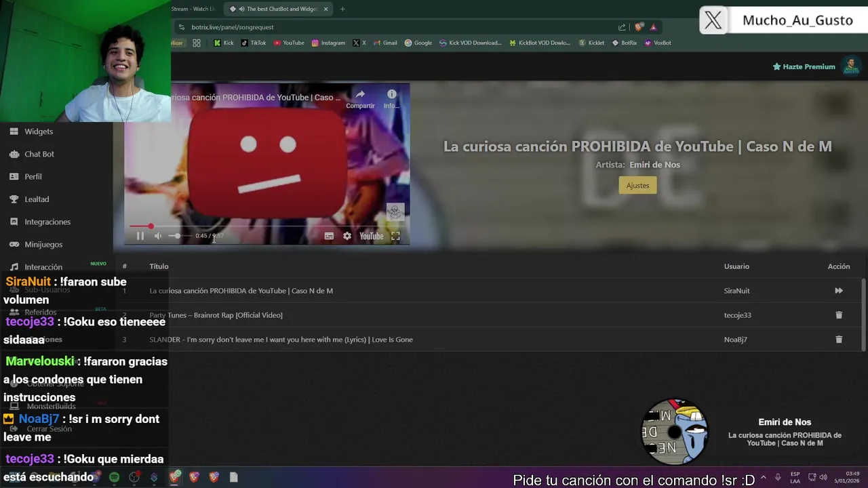Select the SiraNuit song row title
The width and height of the screenshot is (868, 488).
pyautogui.click(x=241, y=291)
